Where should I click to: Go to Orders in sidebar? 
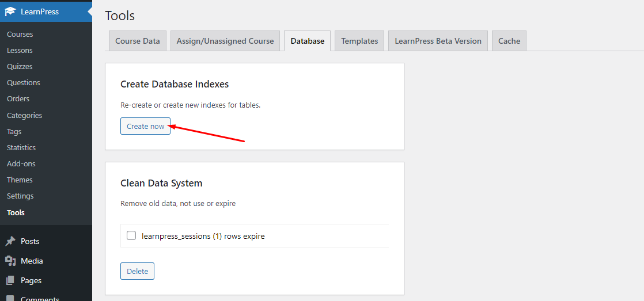point(18,99)
